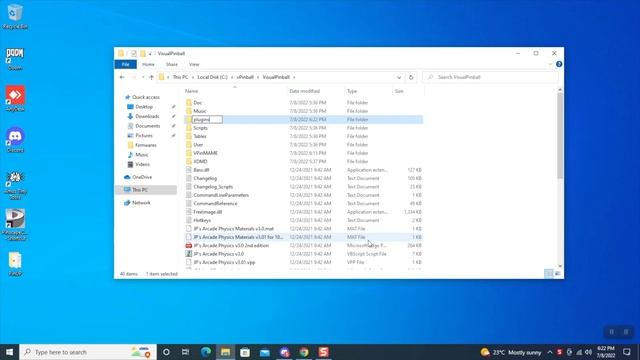640x360 pixels.
Task: Click the weather Mostly sunny widget
Action: click(x=511, y=352)
